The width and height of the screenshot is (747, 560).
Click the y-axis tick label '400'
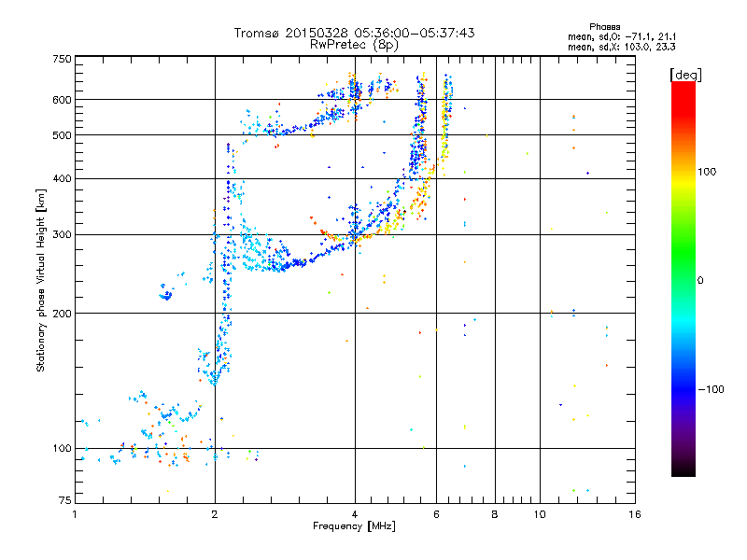coord(62,178)
